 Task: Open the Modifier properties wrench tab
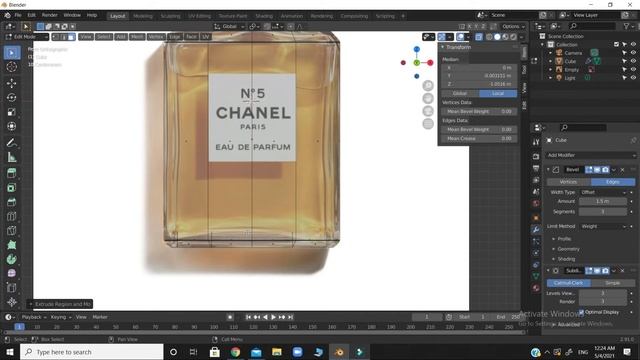[x=536, y=230]
